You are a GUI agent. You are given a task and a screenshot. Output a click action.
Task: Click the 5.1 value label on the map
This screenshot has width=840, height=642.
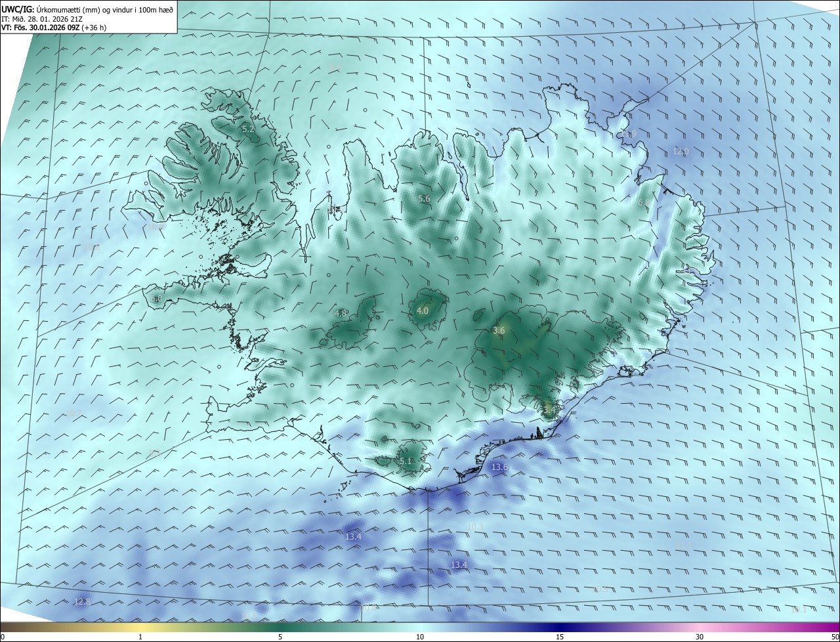(x=406, y=461)
